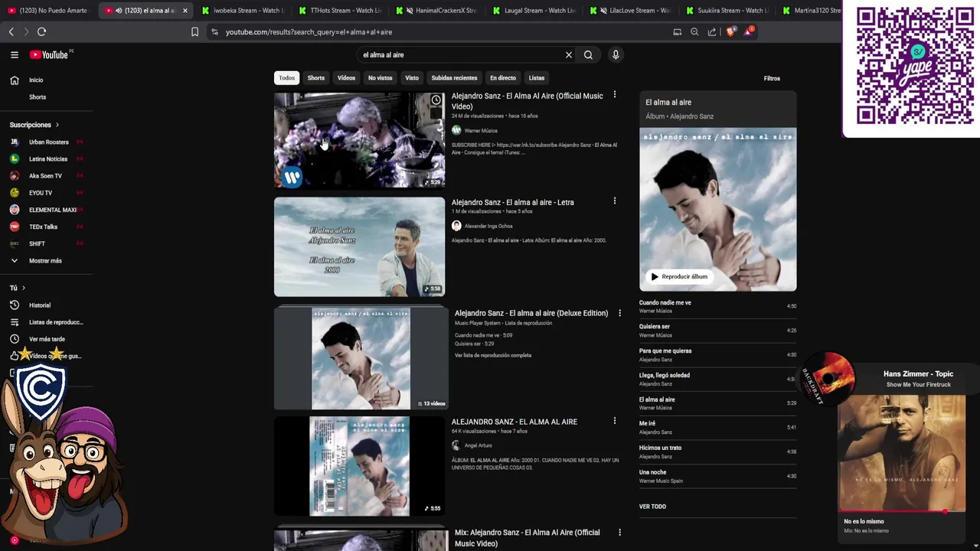Screen dimensions: 980x551
Task: Open the Filtros search filters
Action: pos(772,79)
